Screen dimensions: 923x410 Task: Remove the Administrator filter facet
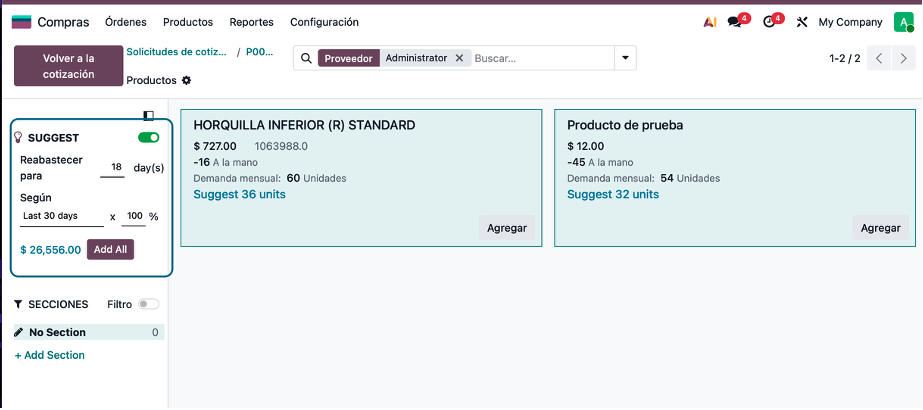click(459, 58)
